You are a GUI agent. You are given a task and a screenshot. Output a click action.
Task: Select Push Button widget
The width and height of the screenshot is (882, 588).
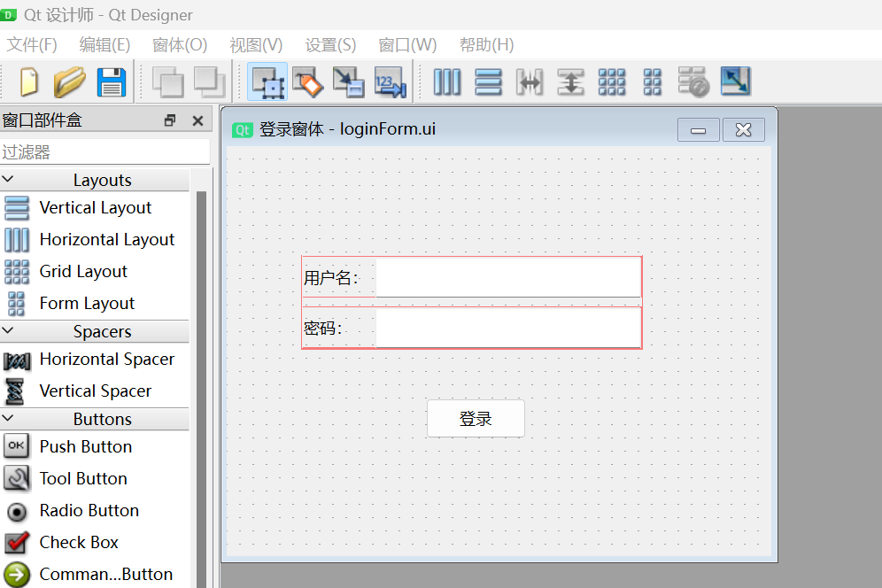(x=95, y=447)
